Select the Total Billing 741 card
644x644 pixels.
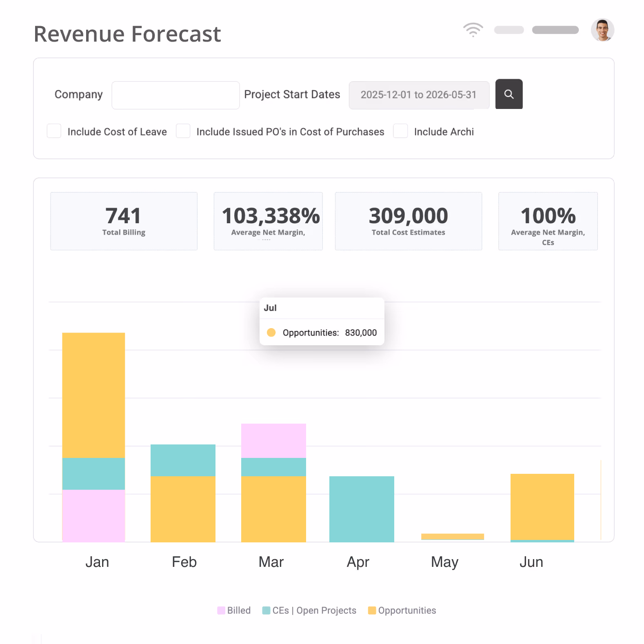124,221
